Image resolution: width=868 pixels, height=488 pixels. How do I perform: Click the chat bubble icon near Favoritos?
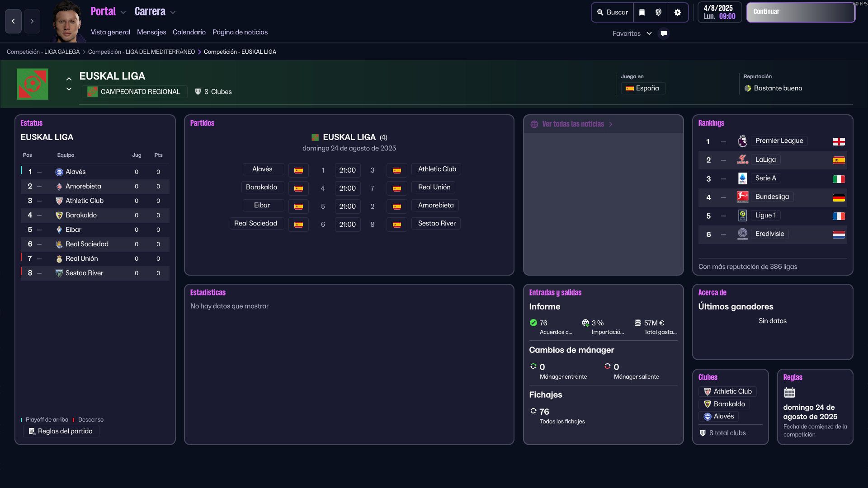(664, 33)
